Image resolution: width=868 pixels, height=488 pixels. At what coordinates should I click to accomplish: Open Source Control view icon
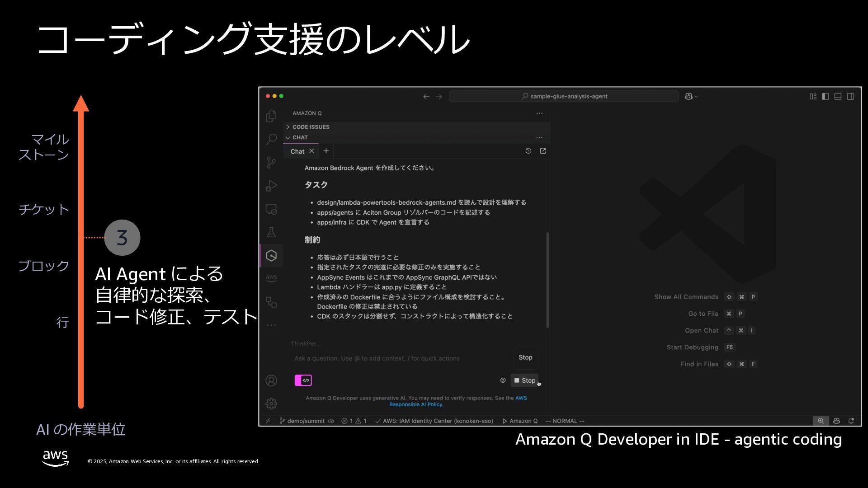[271, 162]
